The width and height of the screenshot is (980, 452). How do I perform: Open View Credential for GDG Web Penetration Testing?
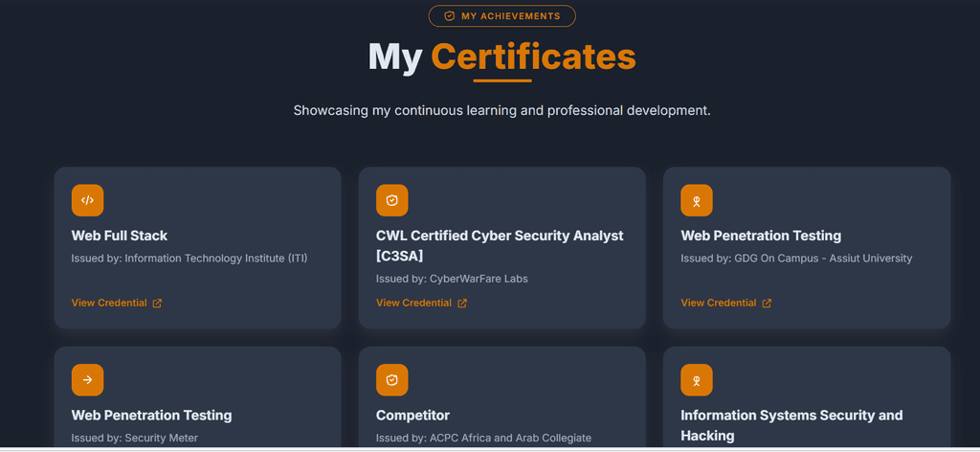pyautogui.click(x=718, y=303)
